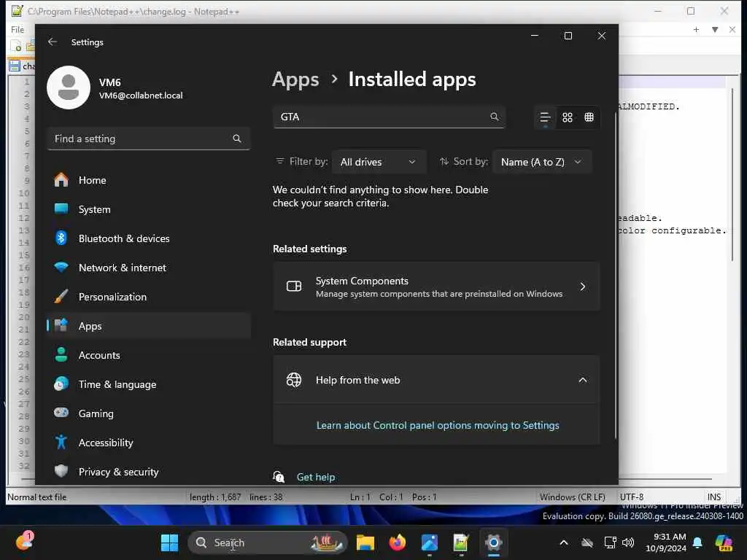The image size is (747, 560).
Task: Click the Find a setting search icon
Action: [237, 139]
